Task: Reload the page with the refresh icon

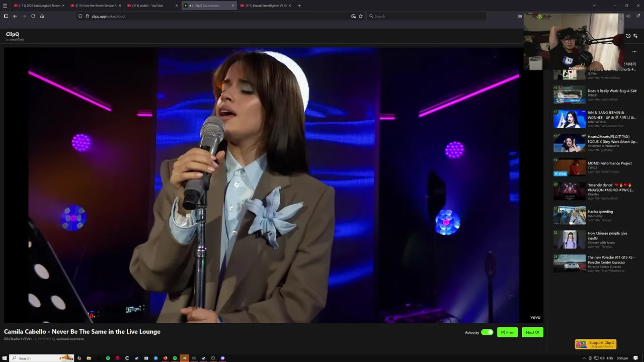Action: (x=33, y=16)
